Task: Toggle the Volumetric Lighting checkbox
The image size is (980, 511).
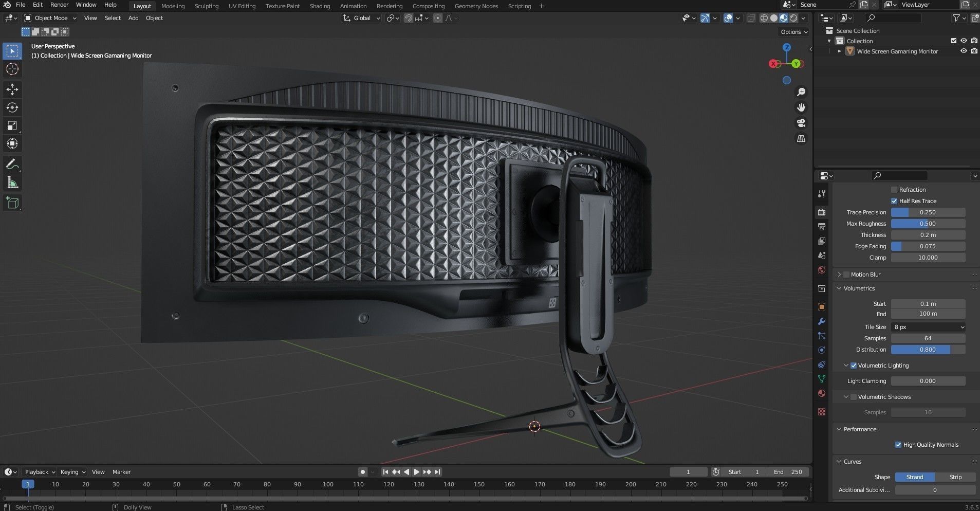Action: pyautogui.click(x=854, y=366)
